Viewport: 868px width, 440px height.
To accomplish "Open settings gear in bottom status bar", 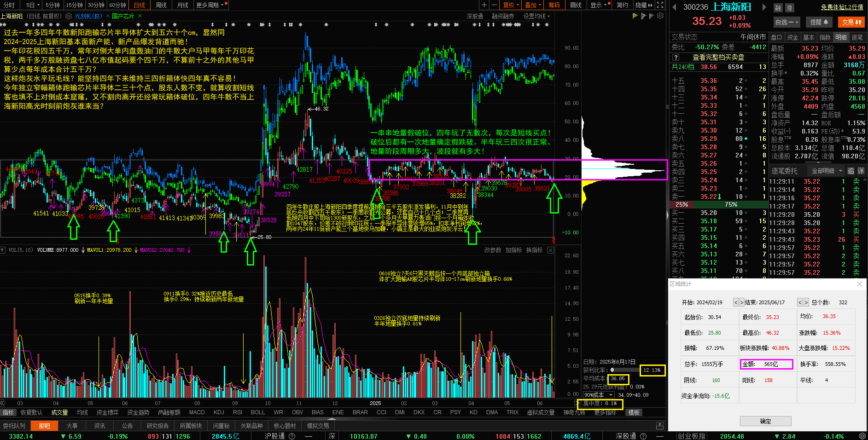I will [862, 436].
